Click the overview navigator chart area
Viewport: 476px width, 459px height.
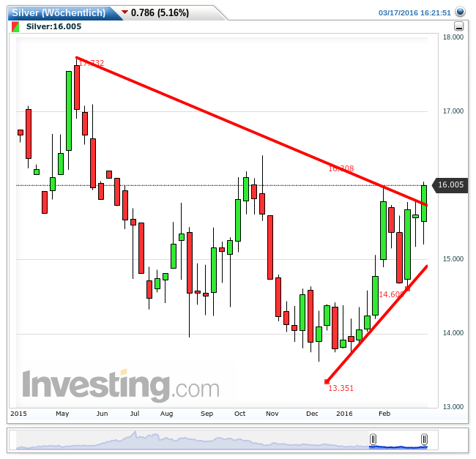pos(222,439)
